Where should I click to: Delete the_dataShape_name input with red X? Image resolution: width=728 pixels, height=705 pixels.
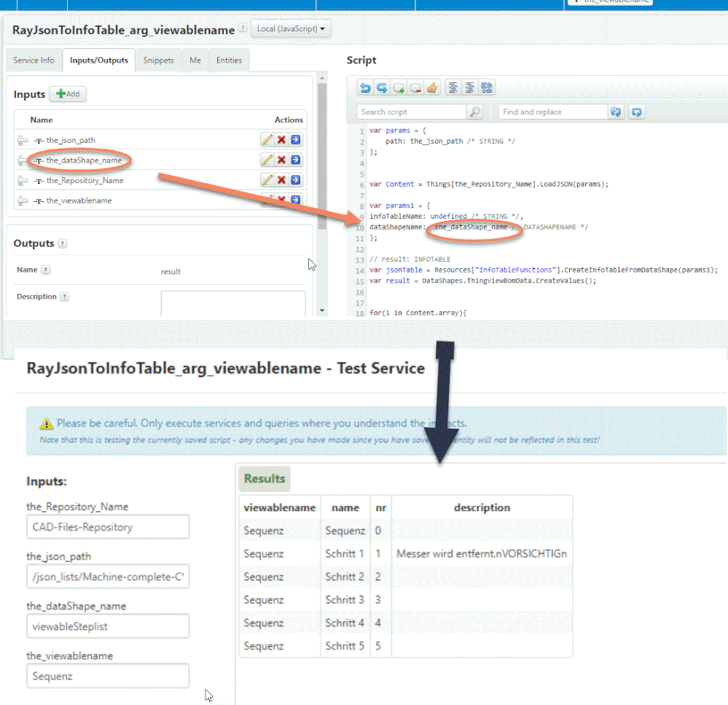[x=281, y=160]
